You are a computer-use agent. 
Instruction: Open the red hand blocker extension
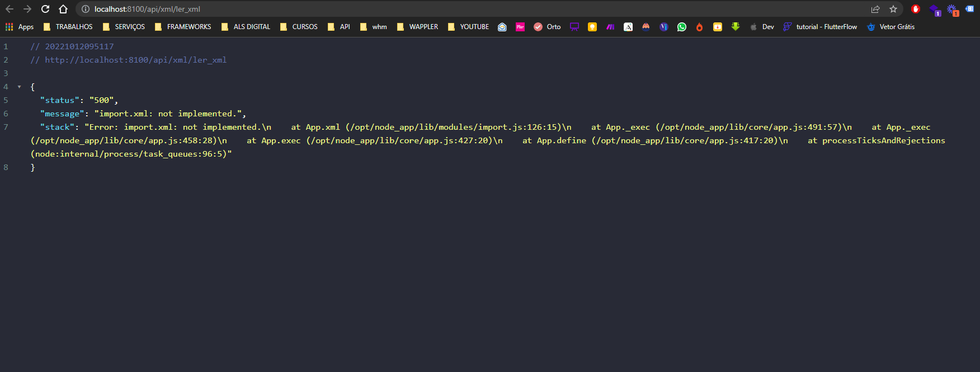(x=916, y=9)
